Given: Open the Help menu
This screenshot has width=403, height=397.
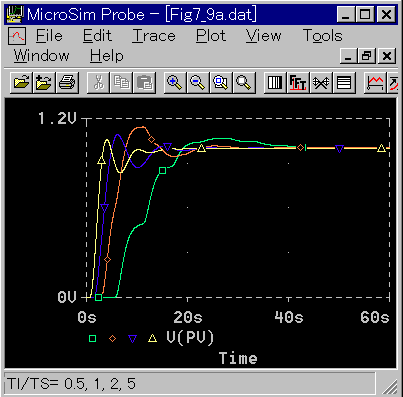Looking at the screenshot, I should click(x=107, y=56).
